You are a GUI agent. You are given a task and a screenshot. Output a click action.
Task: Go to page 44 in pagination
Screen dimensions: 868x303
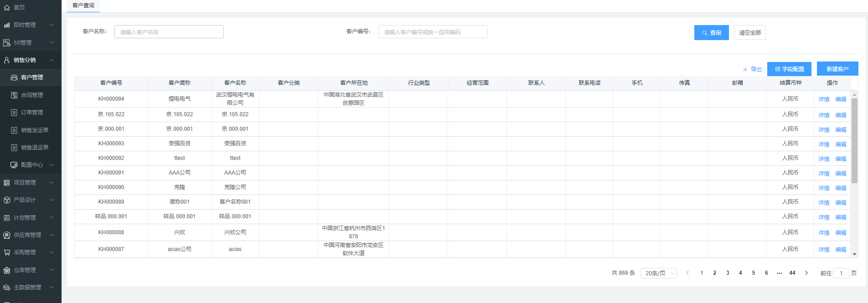[x=792, y=273]
